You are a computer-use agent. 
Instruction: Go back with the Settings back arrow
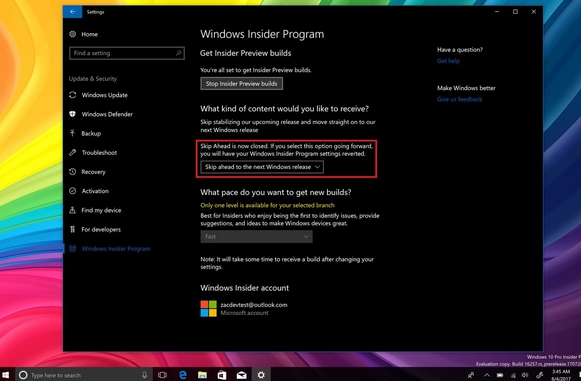73,12
